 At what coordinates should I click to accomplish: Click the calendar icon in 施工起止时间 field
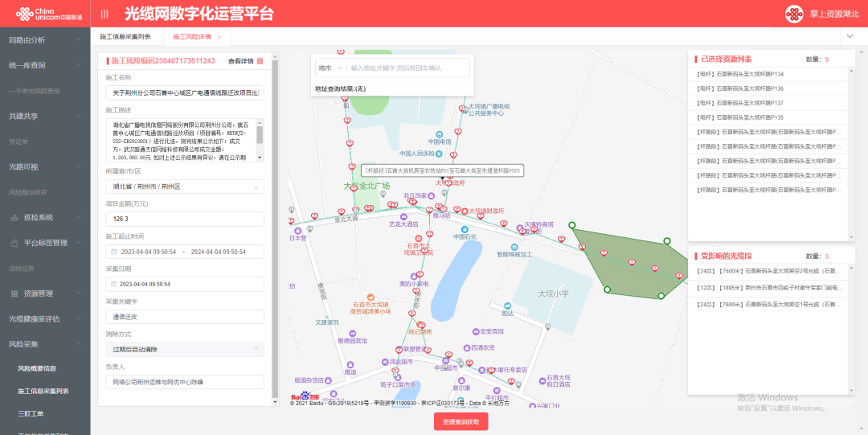pos(113,252)
